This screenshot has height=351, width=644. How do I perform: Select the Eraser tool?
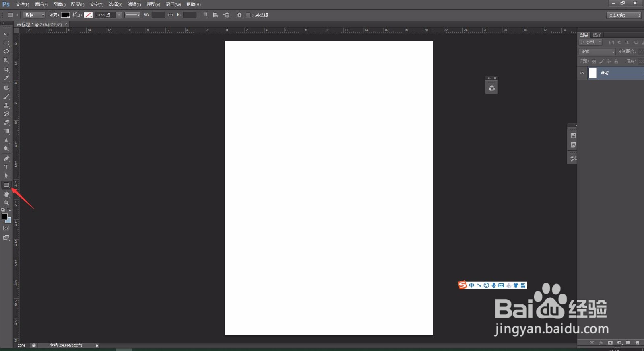[x=6, y=123]
